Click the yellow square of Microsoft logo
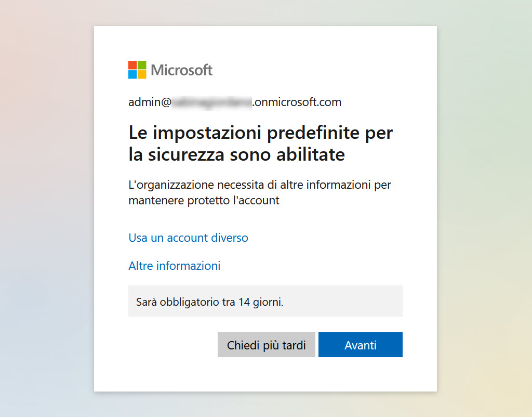The height and width of the screenshot is (417, 532). [142, 74]
